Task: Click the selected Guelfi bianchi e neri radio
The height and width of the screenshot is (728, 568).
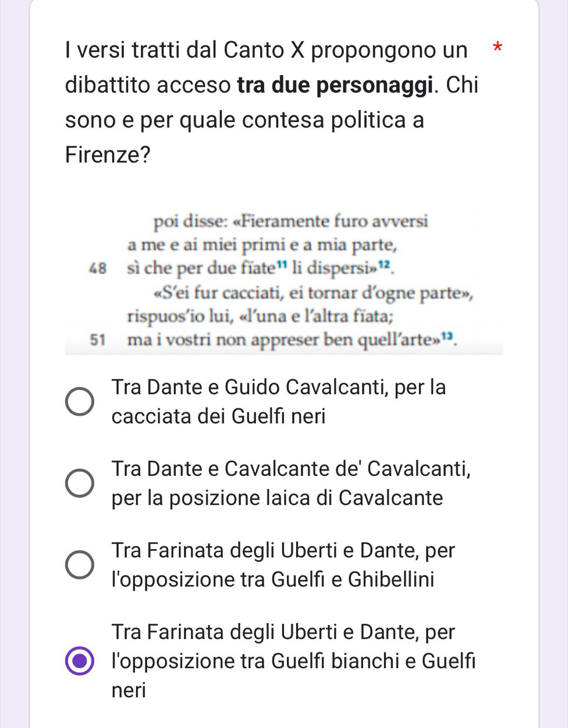Action: point(79,661)
